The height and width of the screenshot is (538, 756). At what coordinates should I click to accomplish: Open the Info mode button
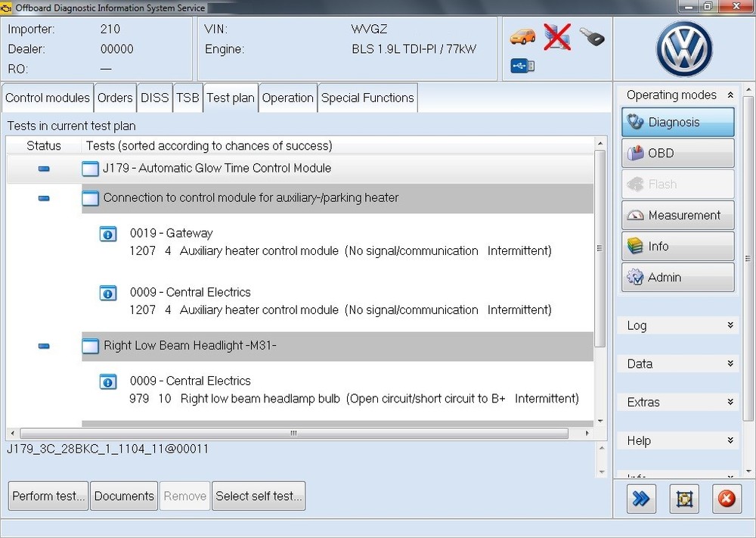coord(678,246)
